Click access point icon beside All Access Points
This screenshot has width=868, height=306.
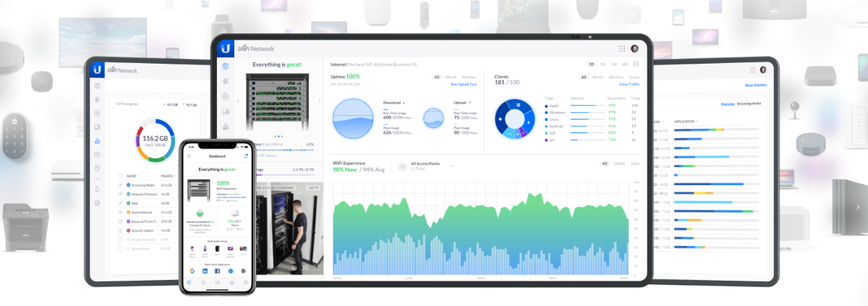tap(402, 166)
